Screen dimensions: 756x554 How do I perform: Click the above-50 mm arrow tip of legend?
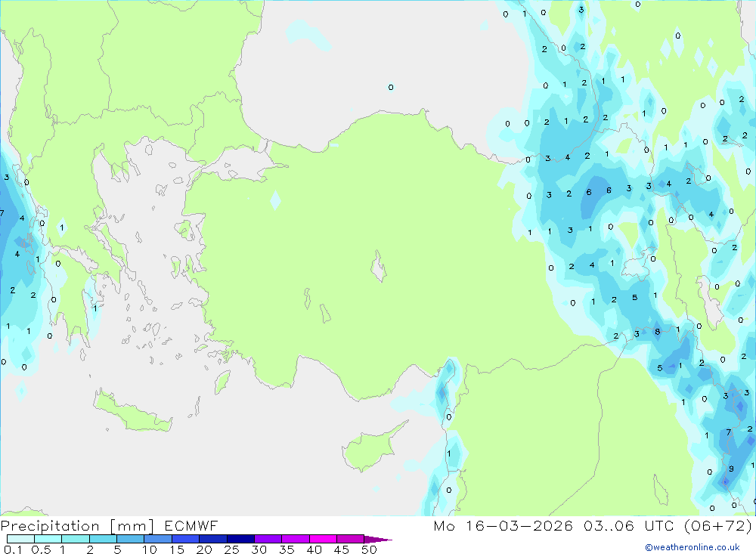[x=378, y=540]
